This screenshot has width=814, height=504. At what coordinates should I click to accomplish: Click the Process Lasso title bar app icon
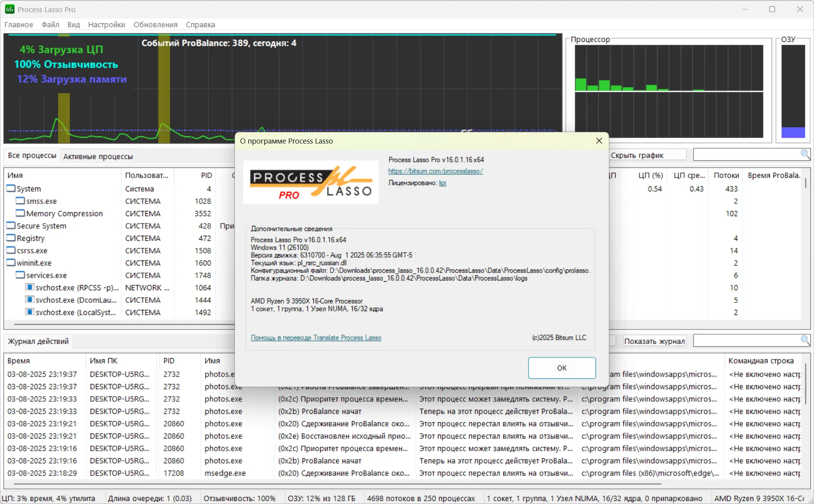[9, 9]
